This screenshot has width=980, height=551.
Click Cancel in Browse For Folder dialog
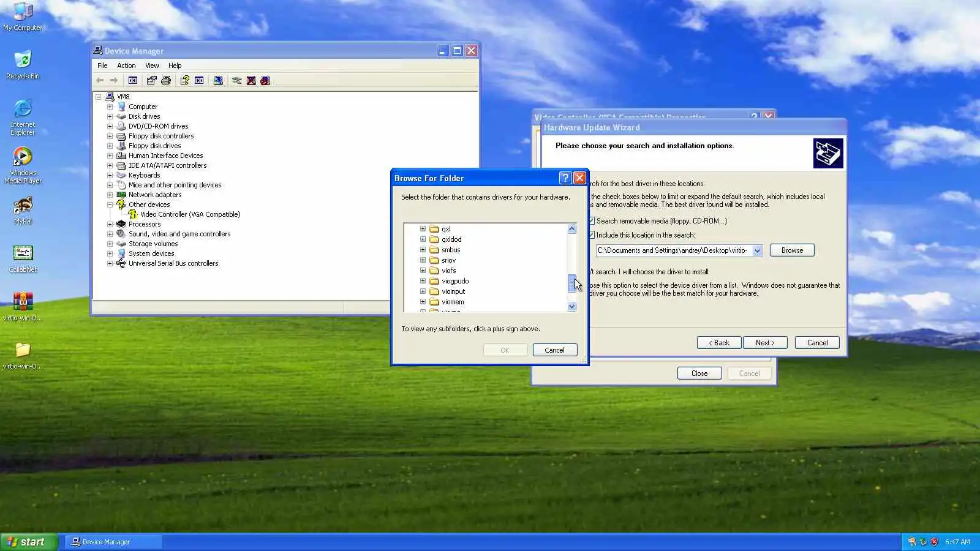(x=555, y=350)
